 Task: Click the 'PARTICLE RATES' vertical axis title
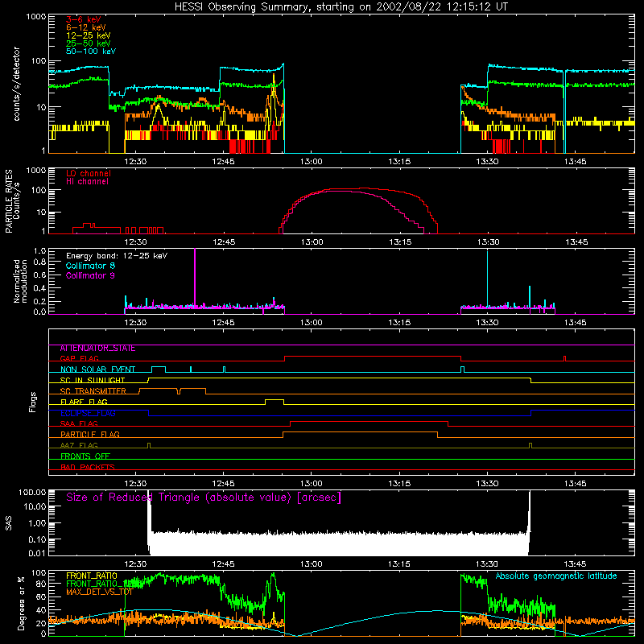click(9, 201)
